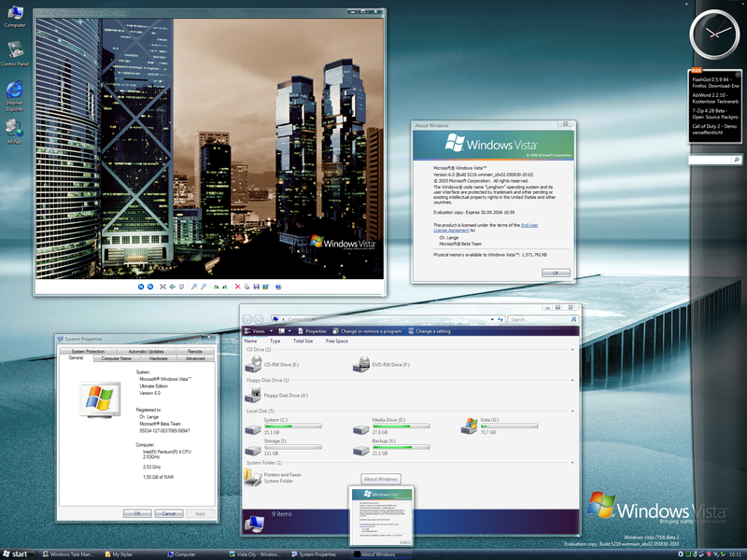
Task: Go to the previous image in the viewer
Action: pos(140,286)
